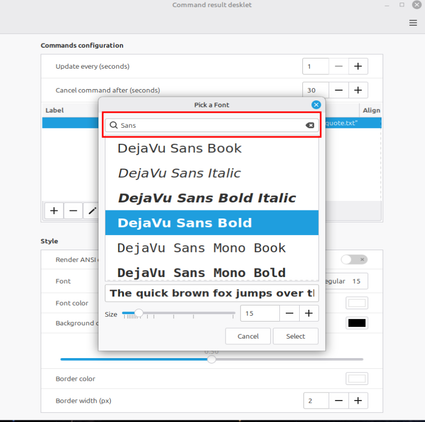Click the Align column header
425x422 pixels.
pyautogui.click(x=371, y=110)
